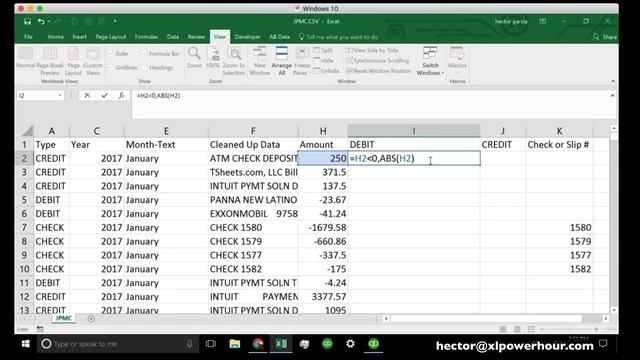
Task: Click the Undo arrow icon
Action: pyautogui.click(x=41, y=21)
